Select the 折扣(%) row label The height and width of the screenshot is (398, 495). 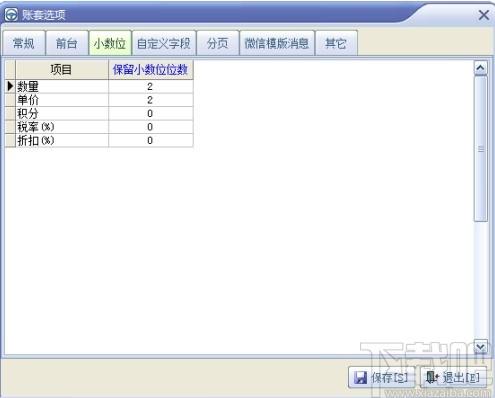tap(62, 140)
